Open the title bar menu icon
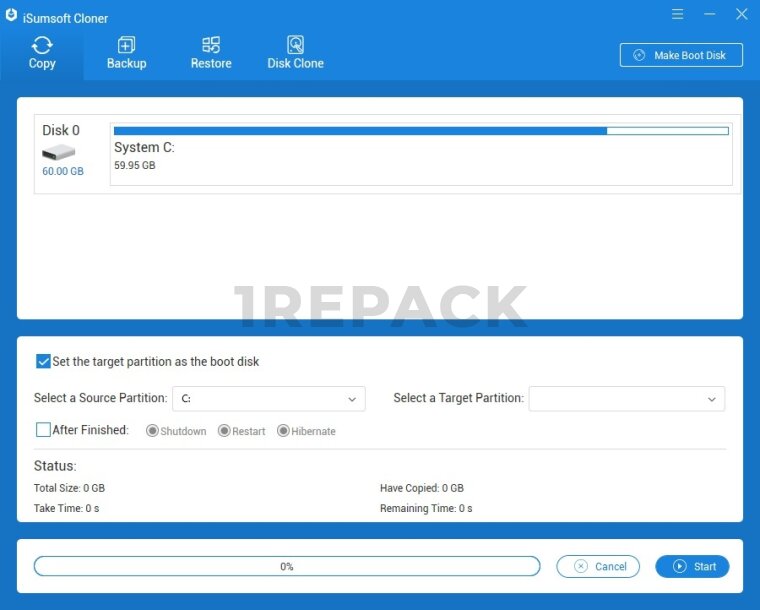 tap(678, 14)
